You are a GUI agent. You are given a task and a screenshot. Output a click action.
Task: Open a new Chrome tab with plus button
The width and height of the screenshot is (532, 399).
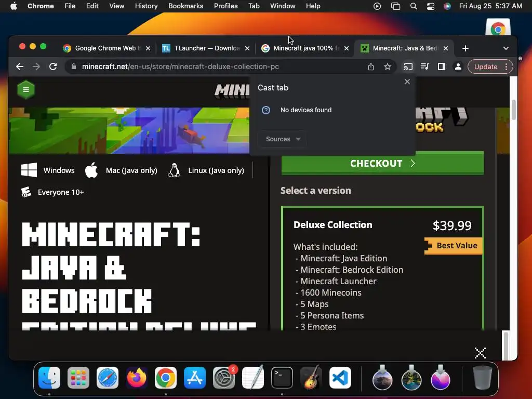(465, 48)
